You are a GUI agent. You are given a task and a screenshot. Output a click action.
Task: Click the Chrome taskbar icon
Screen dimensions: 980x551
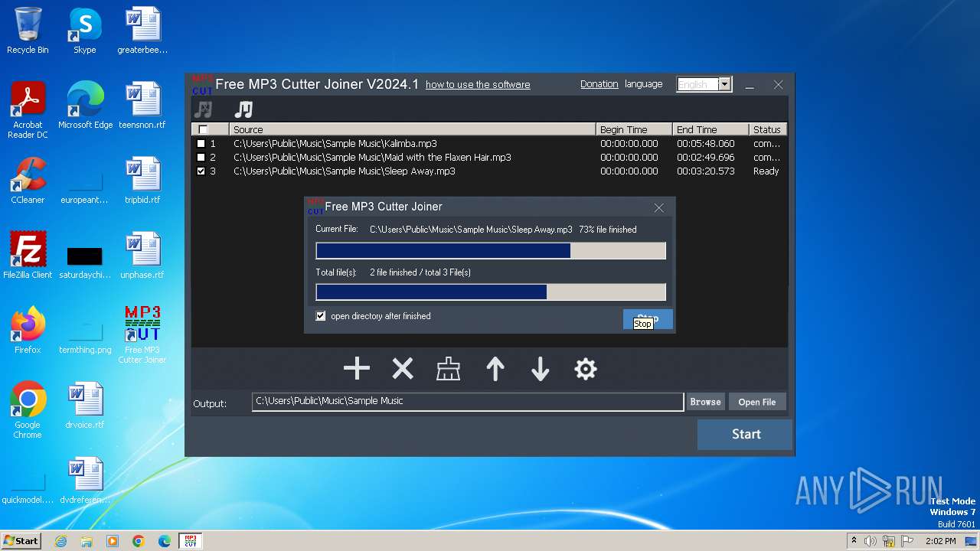pos(139,541)
